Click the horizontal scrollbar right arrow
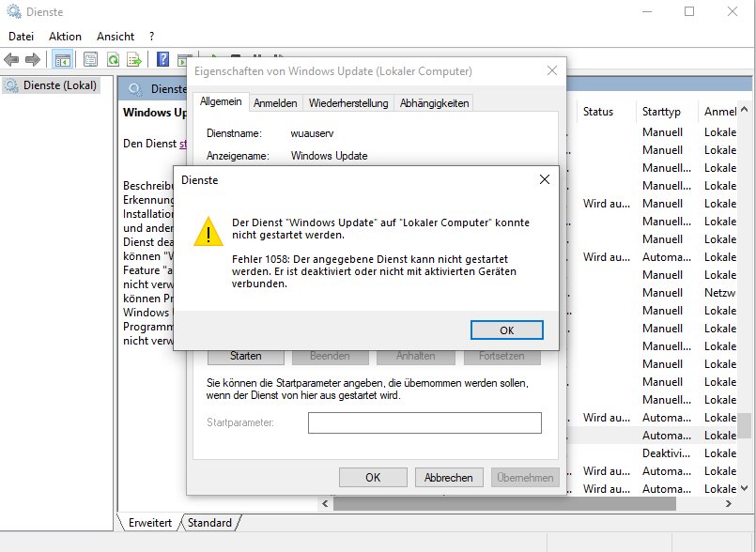Screen dimensions: 756x552 pyautogui.click(x=729, y=504)
